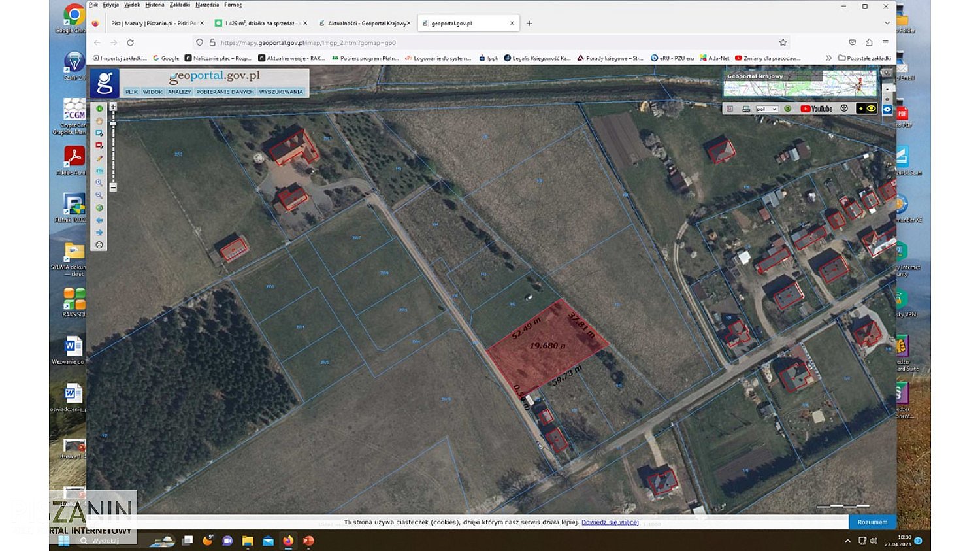The height and width of the screenshot is (551, 980).
Task: Click the URL address bar
Action: pyautogui.click(x=490, y=42)
